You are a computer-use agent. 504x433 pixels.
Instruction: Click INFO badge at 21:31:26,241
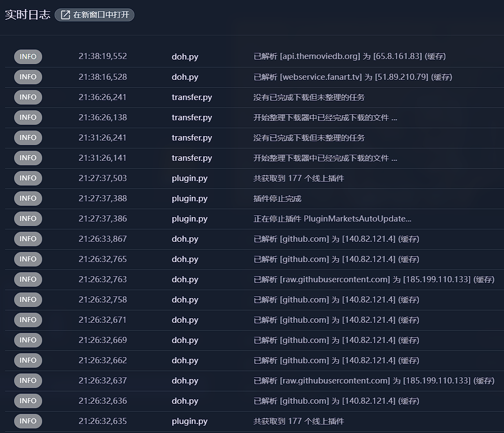[28, 138]
